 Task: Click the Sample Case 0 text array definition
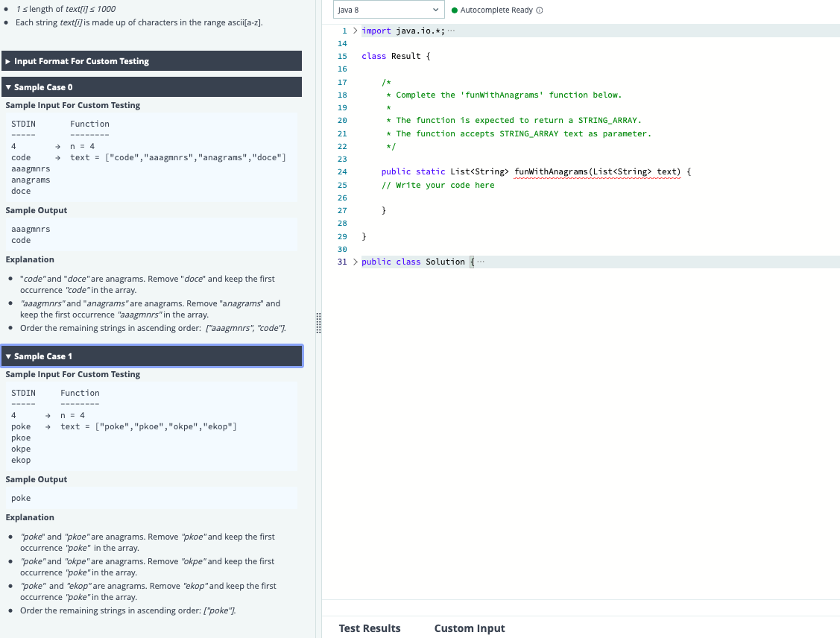[x=178, y=157]
